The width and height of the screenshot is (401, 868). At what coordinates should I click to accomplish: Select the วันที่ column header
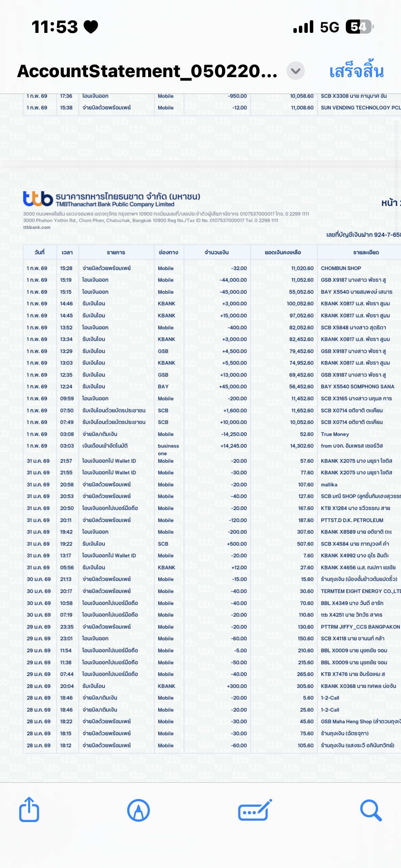click(39, 252)
